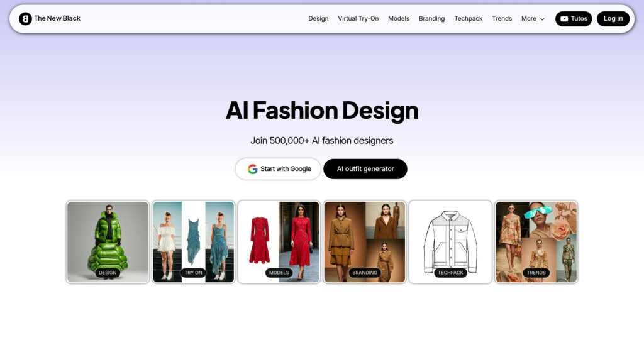Select the floral TRENDS collage thumbnail

[x=536, y=242]
